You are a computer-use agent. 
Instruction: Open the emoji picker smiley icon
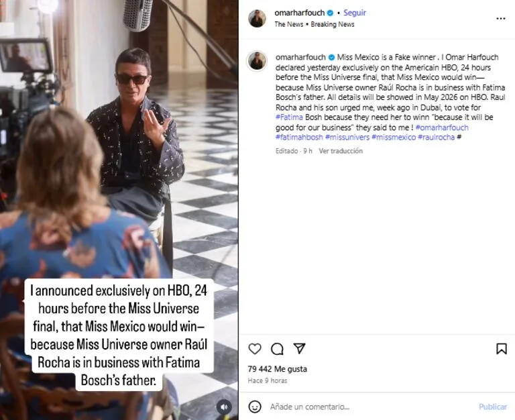pos(255,407)
